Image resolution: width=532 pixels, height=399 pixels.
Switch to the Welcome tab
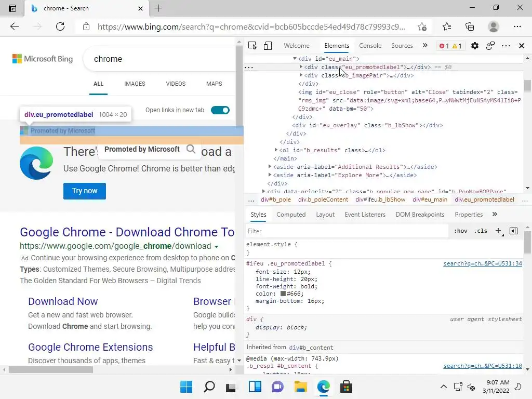(297, 46)
